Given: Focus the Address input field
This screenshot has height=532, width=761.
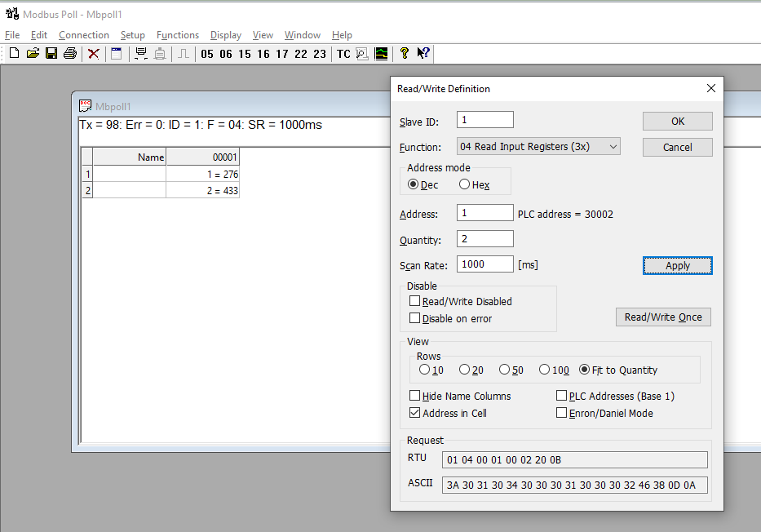Looking at the screenshot, I should point(484,213).
